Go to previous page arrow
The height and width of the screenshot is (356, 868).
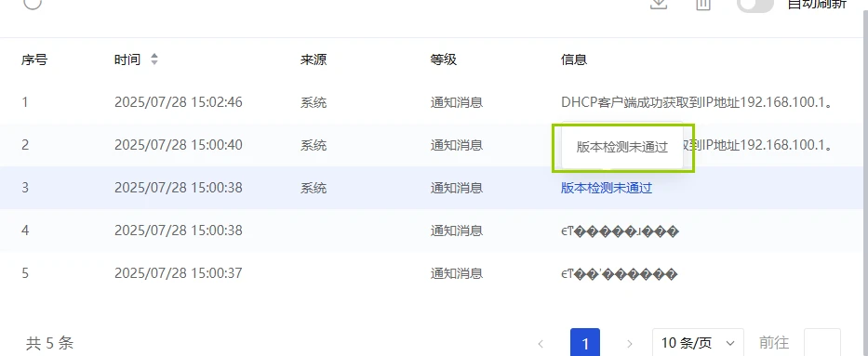[x=541, y=344]
